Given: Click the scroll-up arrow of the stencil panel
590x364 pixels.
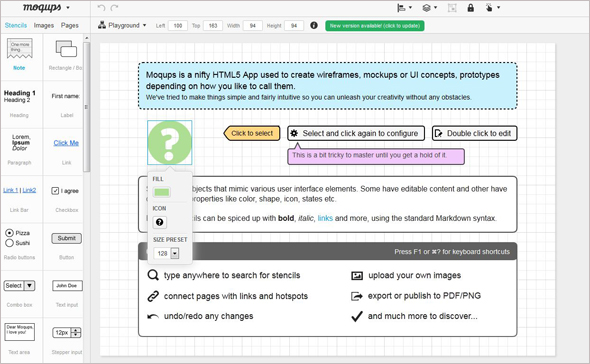Looking at the screenshot, I should point(87,38).
